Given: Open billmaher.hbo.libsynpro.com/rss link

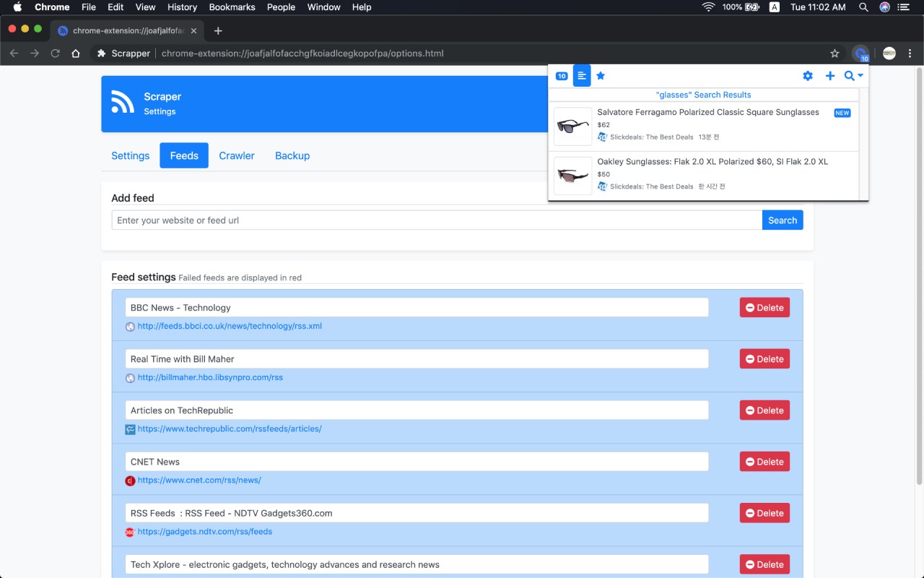Looking at the screenshot, I should [210, 377].
